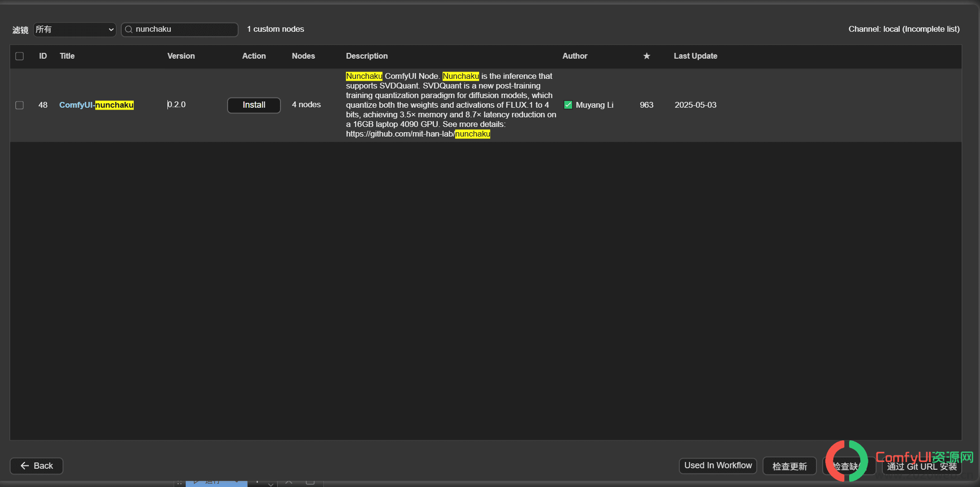Click the Action column header
Viewport: 980px width, 487px height.
click(254, 56)
